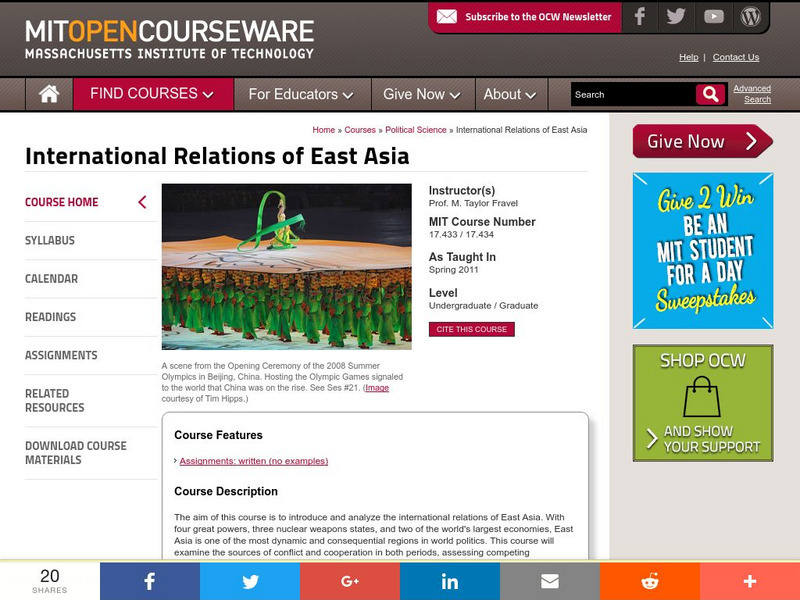
Task: Click the Image credit link in caption
Action: tap(377, 388)
